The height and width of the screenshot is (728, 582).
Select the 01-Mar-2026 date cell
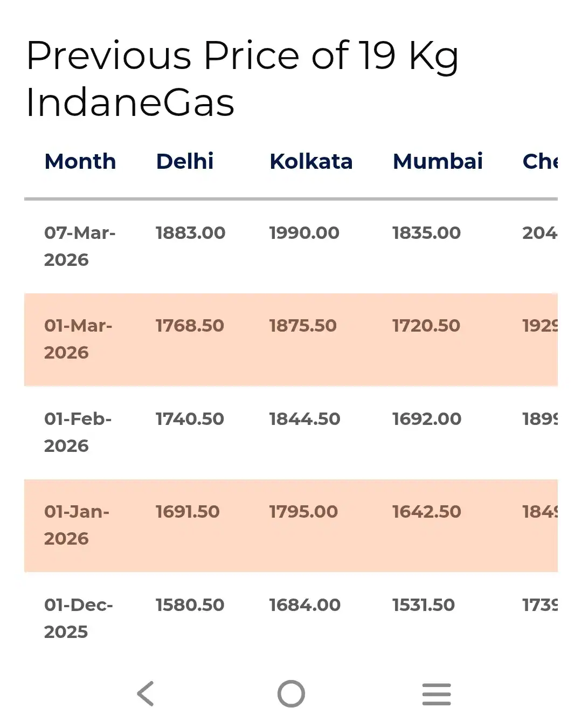point(78,339)
